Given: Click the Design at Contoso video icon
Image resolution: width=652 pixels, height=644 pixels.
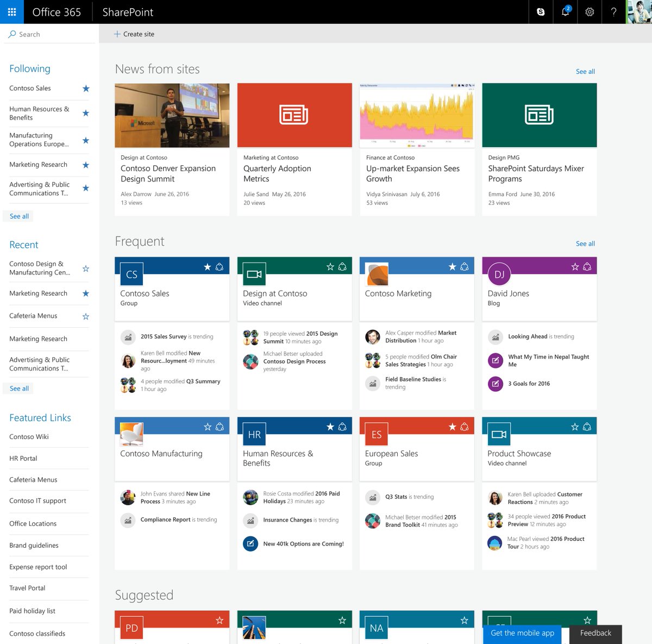Looking at the screenshot, I should pos(254,274).
